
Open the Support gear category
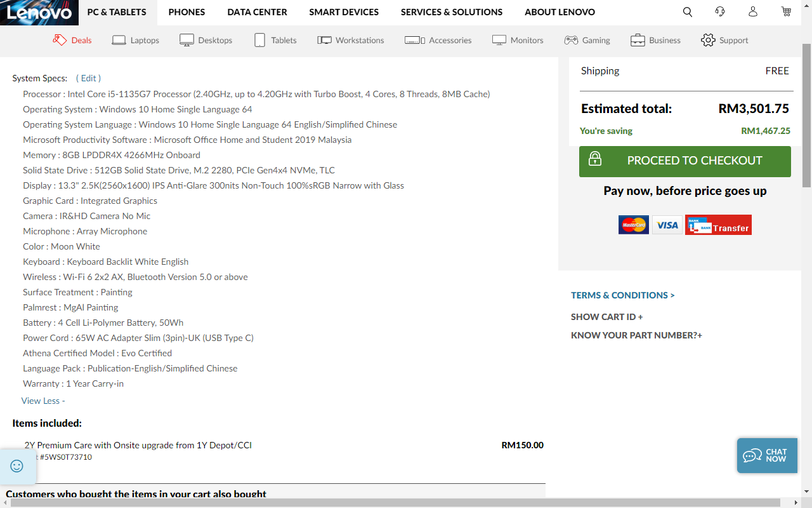coord(724,40)
